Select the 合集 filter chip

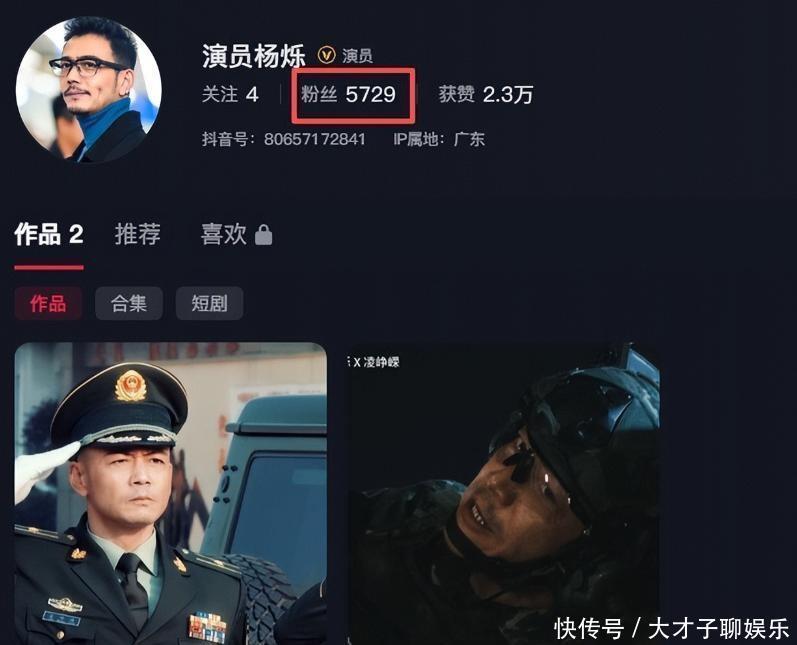pyautogui.click(x=129, y=303)
